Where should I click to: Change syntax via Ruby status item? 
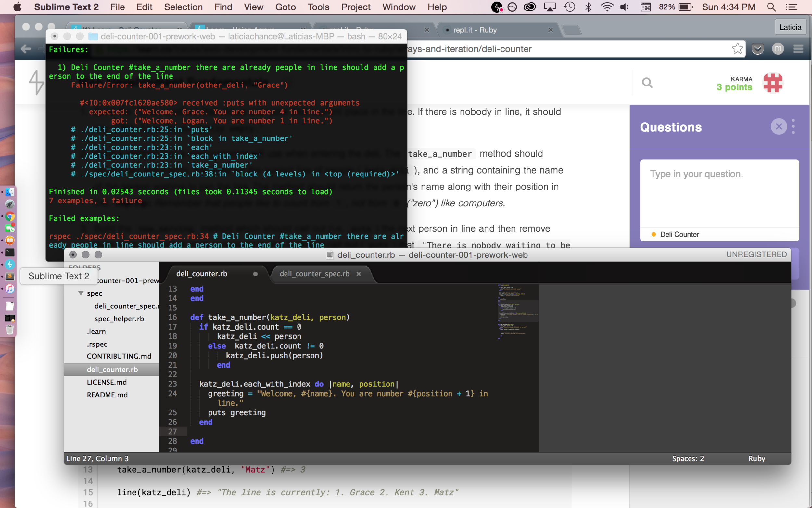click(756, 459)
